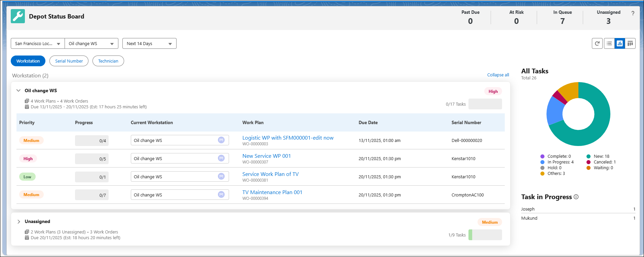Click the In Progress blue legend swatch
644x257 pixels.
point(542,162)
